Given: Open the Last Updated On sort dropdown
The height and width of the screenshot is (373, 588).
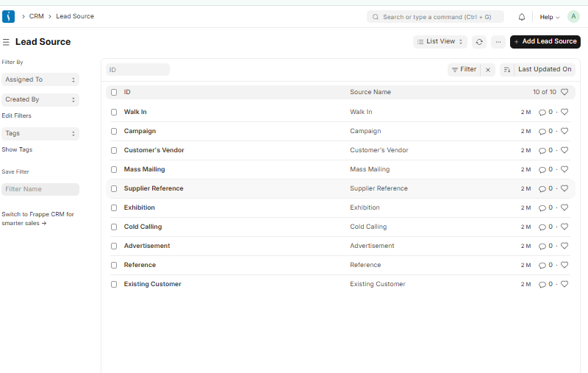Looking at the screenshot, I should (x=545, y=69).
